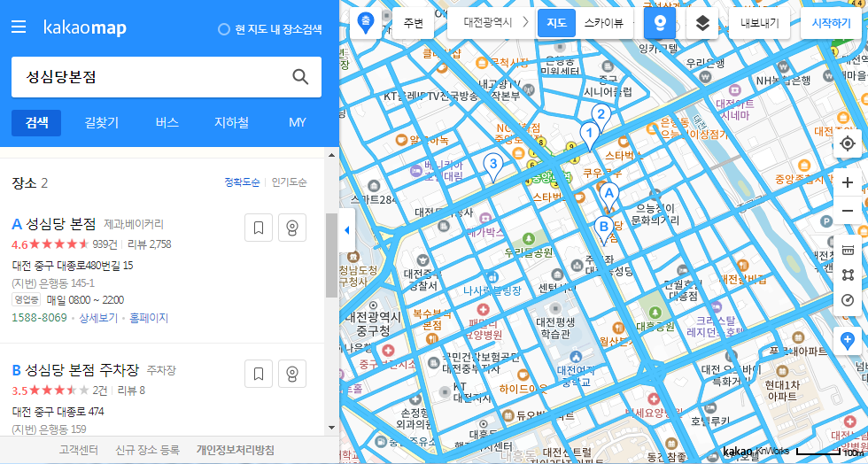Open roadview for 성심당 본점 주차장
The image size is (868, 464).
pos(292,373)
